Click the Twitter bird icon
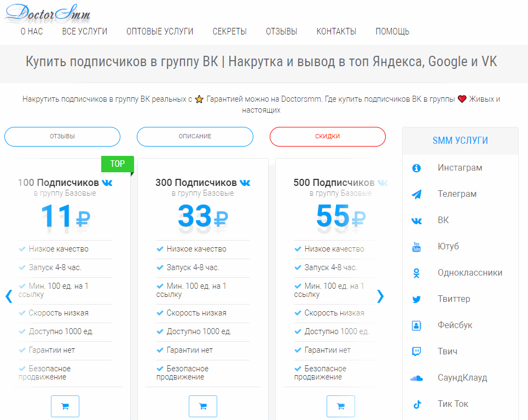Image resolution: width=528 pixels, height=420 pixels. point(416,299)
